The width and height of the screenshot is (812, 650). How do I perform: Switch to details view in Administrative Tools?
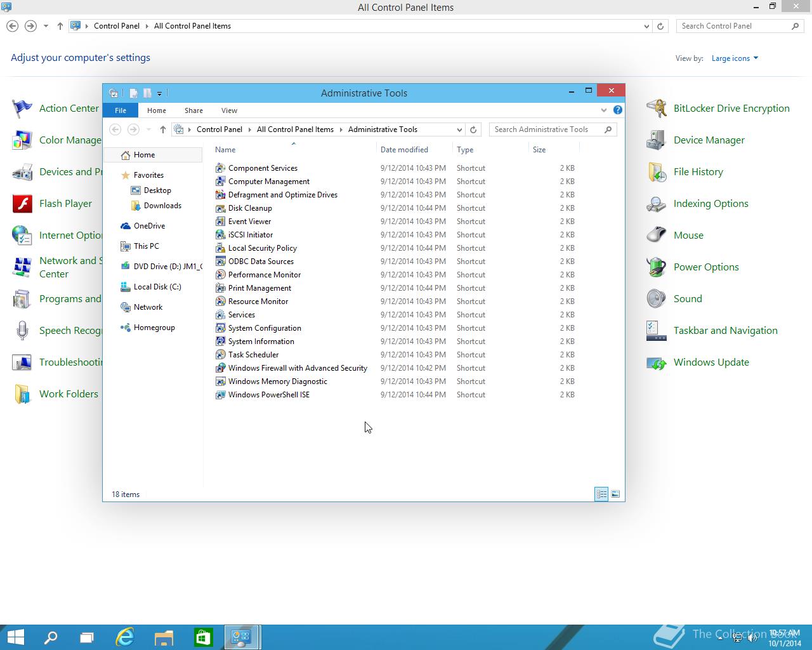tap(601, 494)
